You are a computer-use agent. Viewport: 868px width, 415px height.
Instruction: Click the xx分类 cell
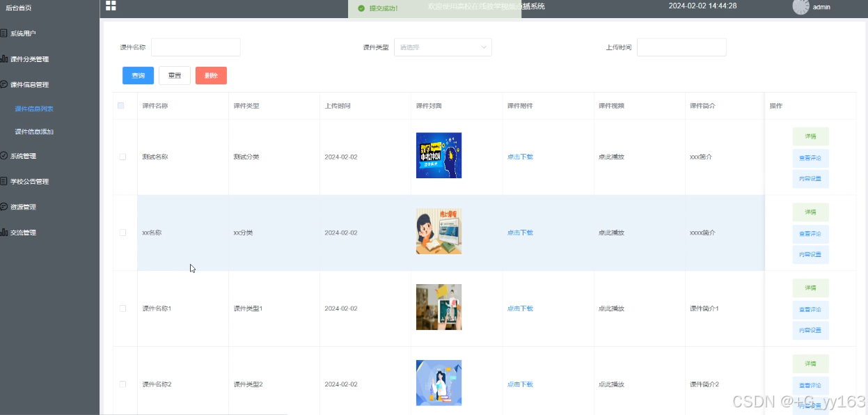tap(243, 233)
